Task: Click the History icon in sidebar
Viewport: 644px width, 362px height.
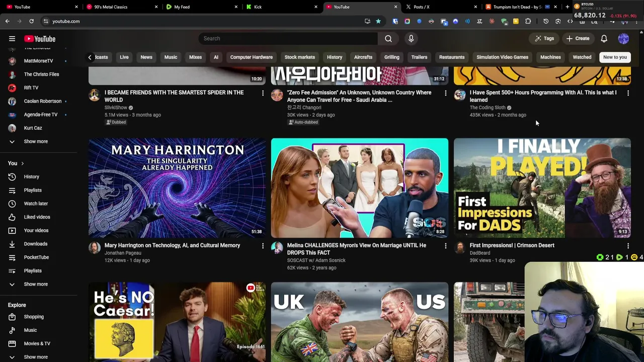Action: tap(12, 176)
